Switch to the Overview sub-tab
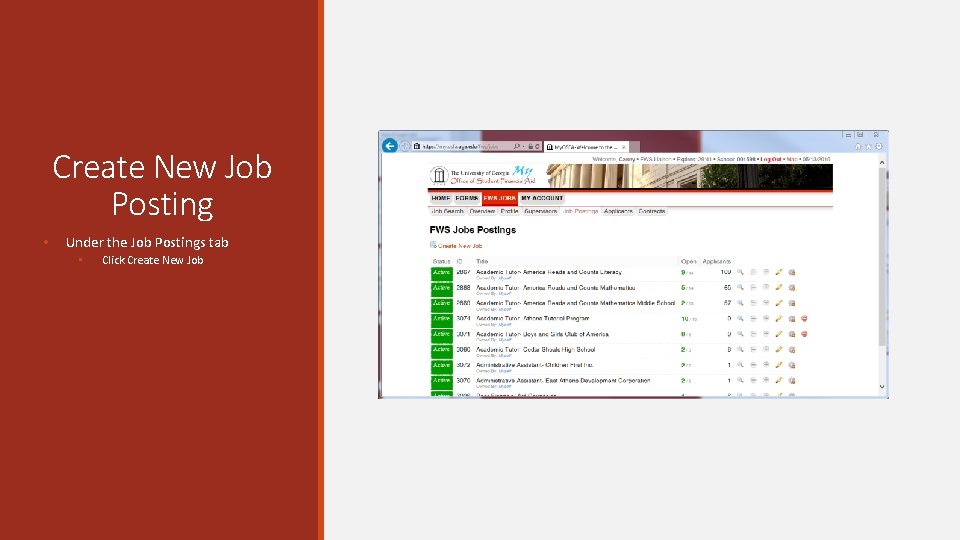 click(x=482, y=211)
